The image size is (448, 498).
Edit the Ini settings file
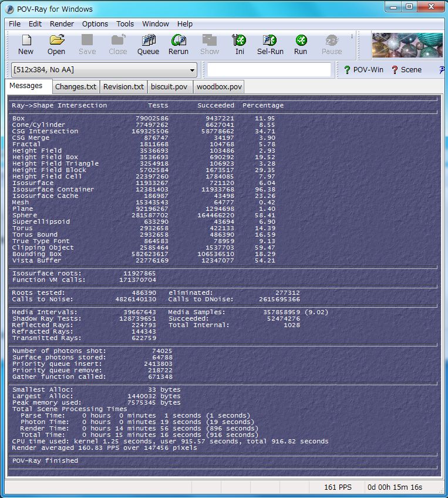click(240, 45)
